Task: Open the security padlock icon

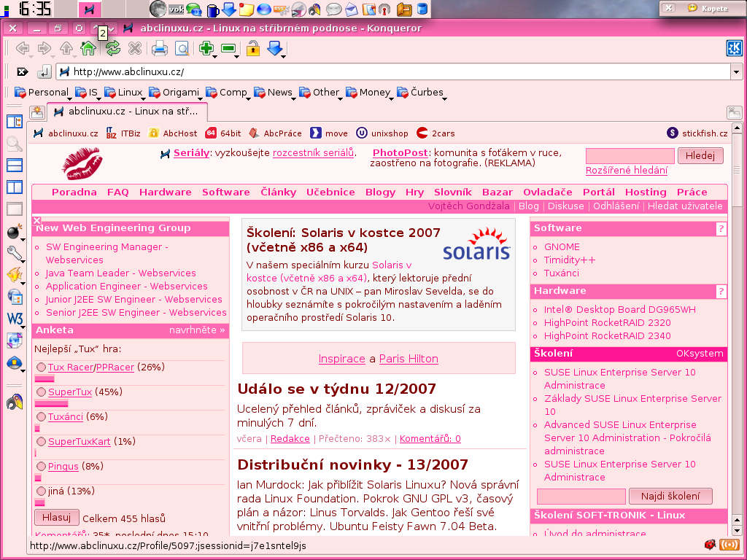Action: point(253,48)
